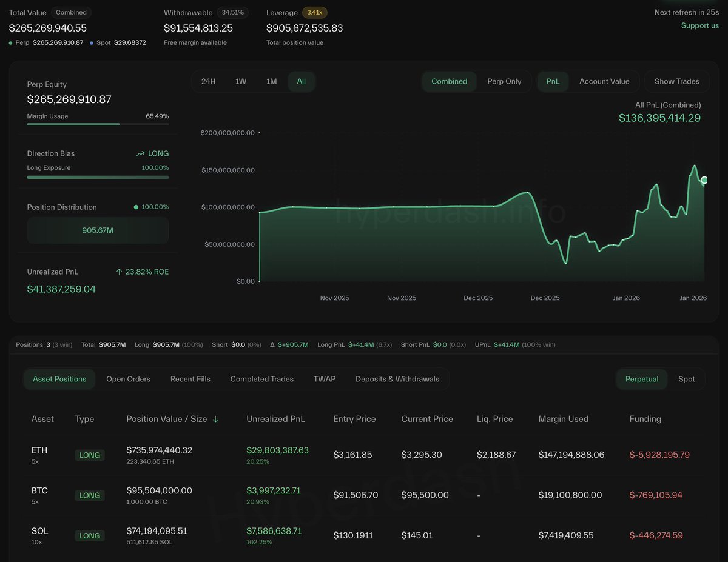Switch the positions table to Spot
This screenshot has width=728, height=562.
coord(686,378)
